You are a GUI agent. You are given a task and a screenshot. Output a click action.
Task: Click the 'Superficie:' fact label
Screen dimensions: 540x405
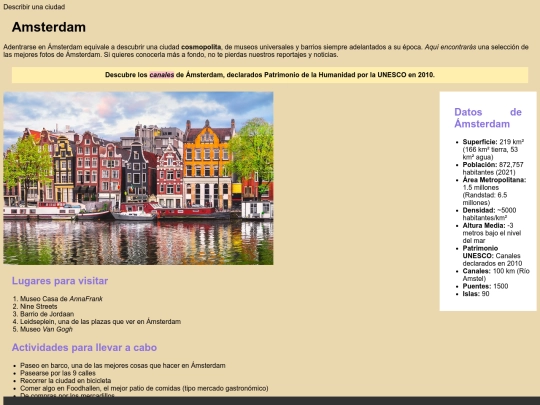coord(480,142)
